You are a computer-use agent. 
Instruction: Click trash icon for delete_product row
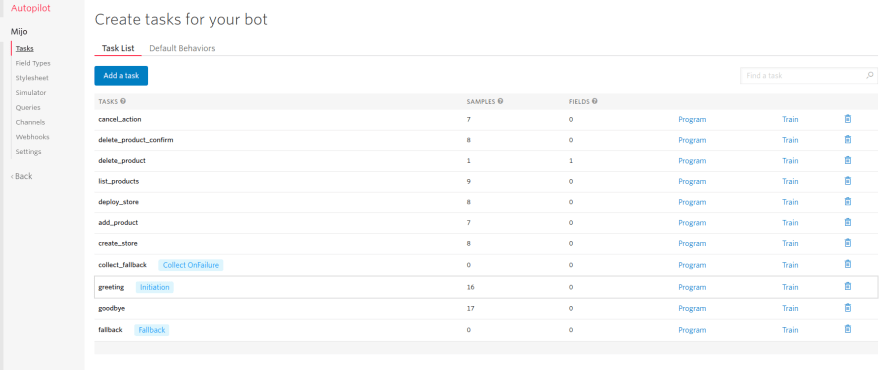(x=847, y=161)
